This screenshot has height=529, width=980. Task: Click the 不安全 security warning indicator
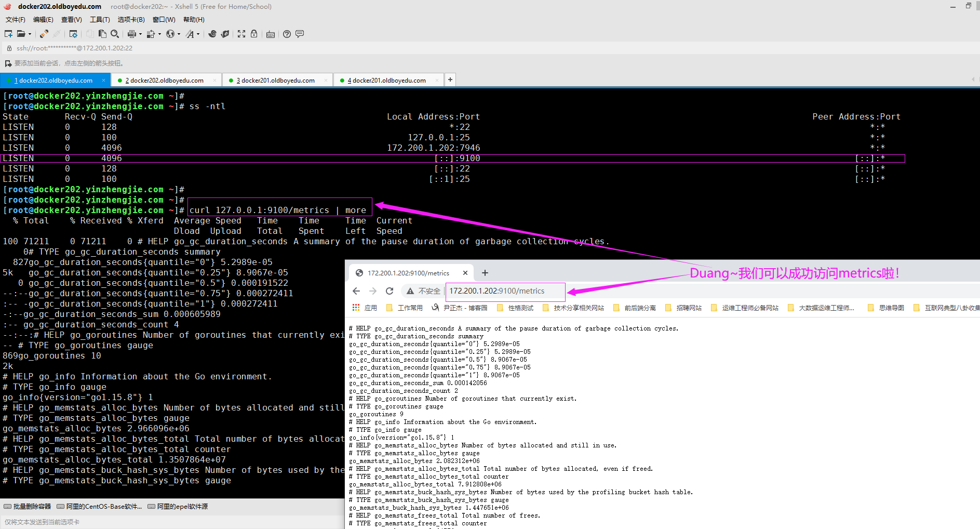point(423,291)
